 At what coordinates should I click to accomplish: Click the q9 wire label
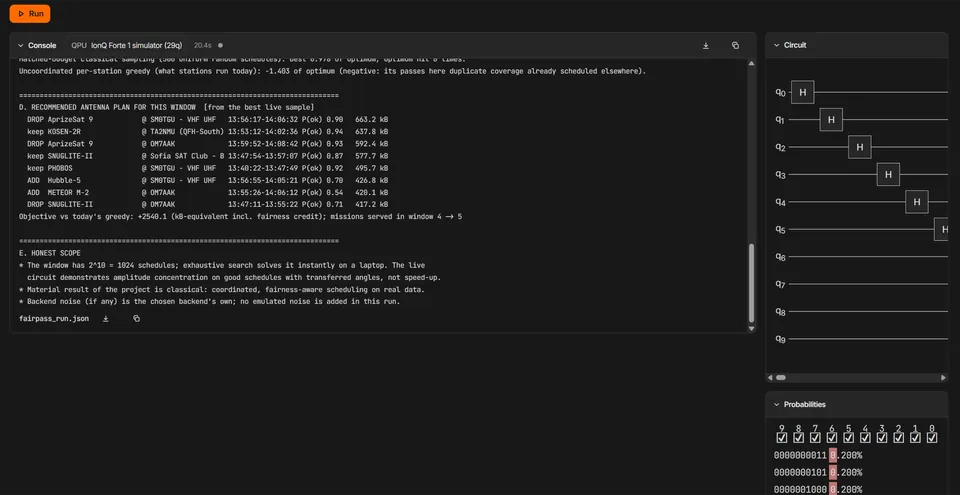coord(780,339)
